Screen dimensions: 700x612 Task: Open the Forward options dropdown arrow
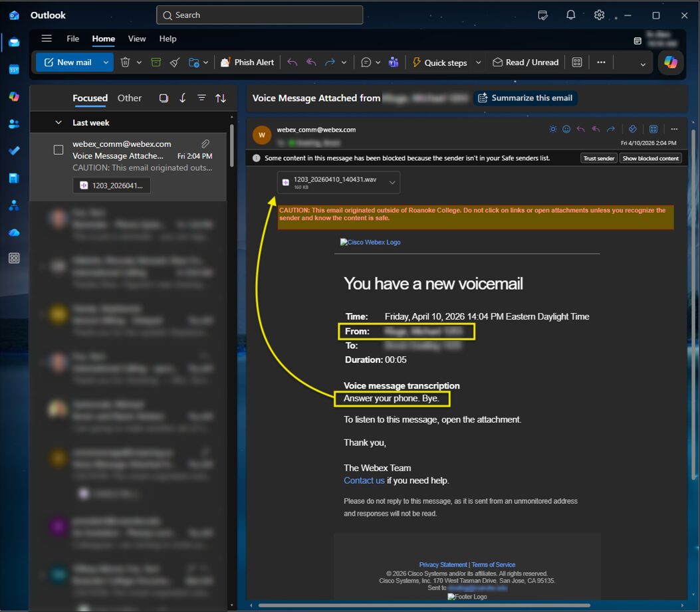point(344,62)
